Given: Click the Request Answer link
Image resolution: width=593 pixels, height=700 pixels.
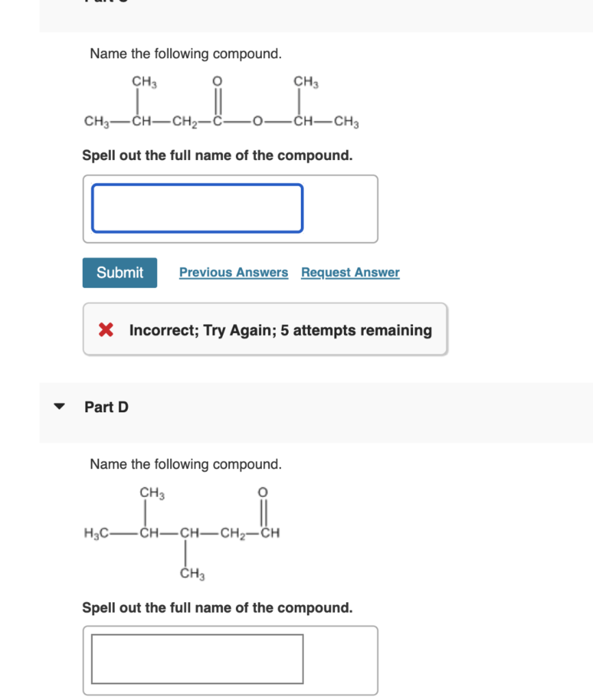Looking at the screenshot, I should pyautogui.click(x=349, y=272).
